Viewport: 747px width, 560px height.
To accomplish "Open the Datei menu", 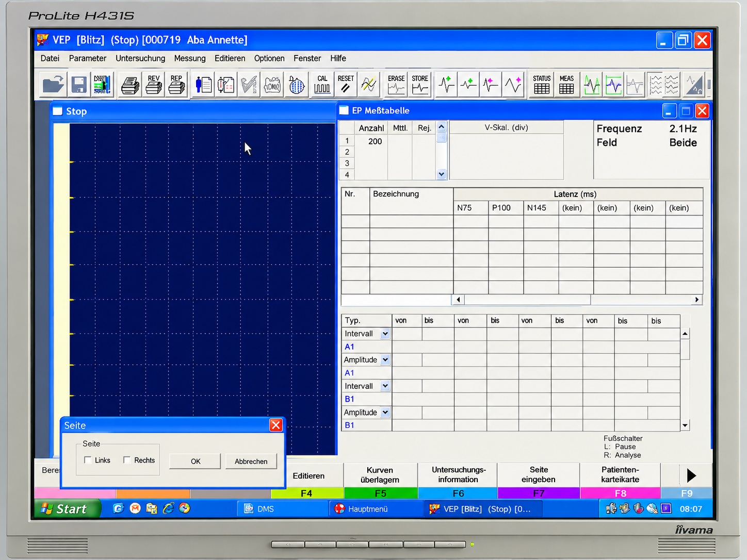I will pos(50,58).
